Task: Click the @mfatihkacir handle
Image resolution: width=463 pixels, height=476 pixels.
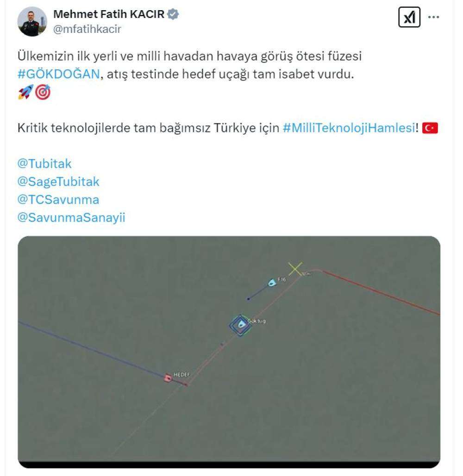Action: [x=87, y=29]
